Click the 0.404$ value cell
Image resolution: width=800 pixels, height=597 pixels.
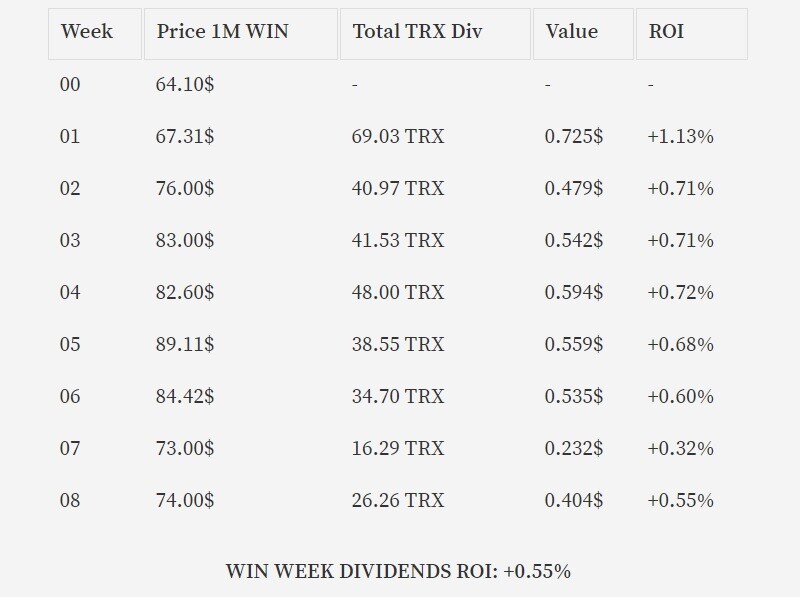pos(573,501)
